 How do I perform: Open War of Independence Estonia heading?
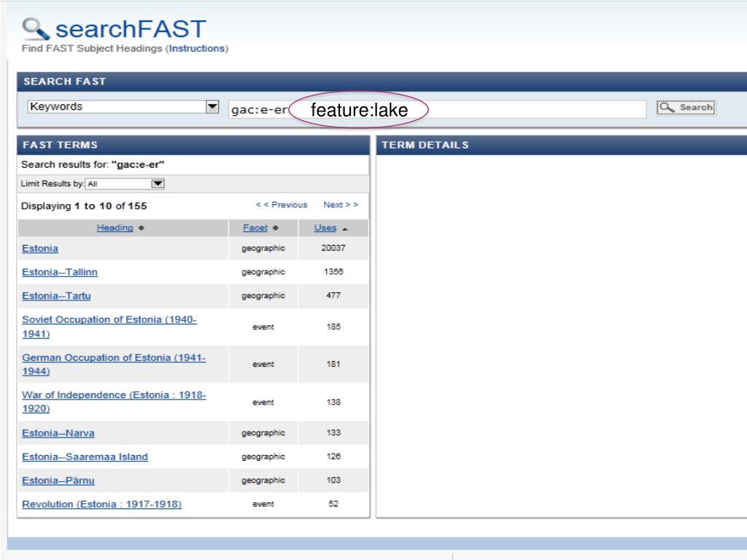[114, 402]
